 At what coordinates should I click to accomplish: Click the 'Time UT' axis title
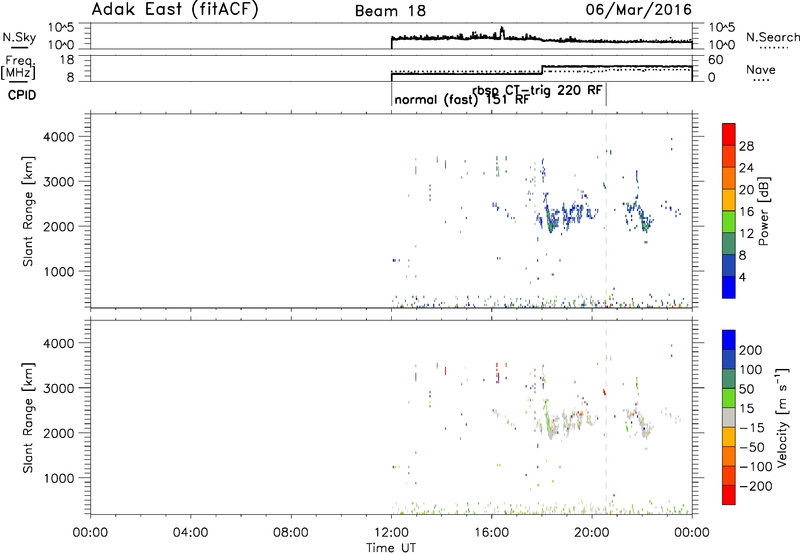click(x=391, y=548)
